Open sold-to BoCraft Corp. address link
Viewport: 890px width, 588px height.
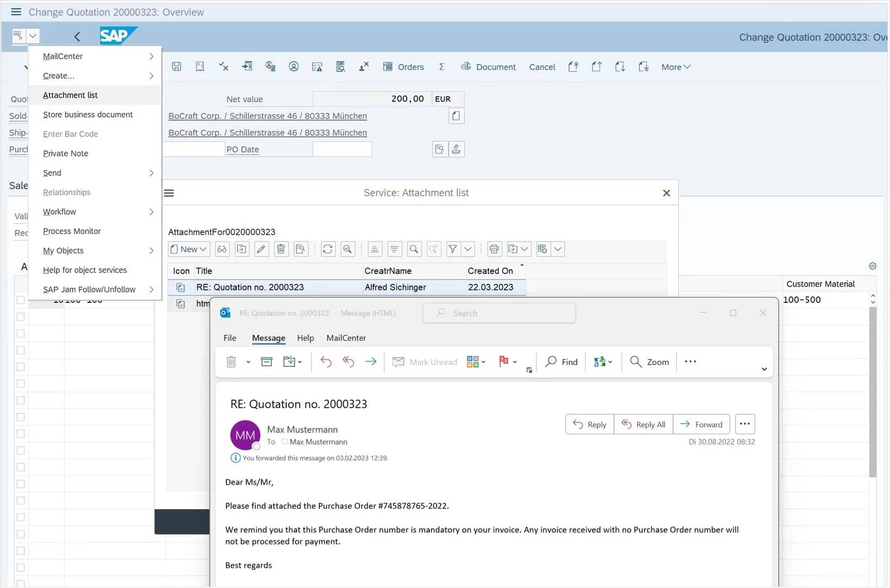click(267, 116)
